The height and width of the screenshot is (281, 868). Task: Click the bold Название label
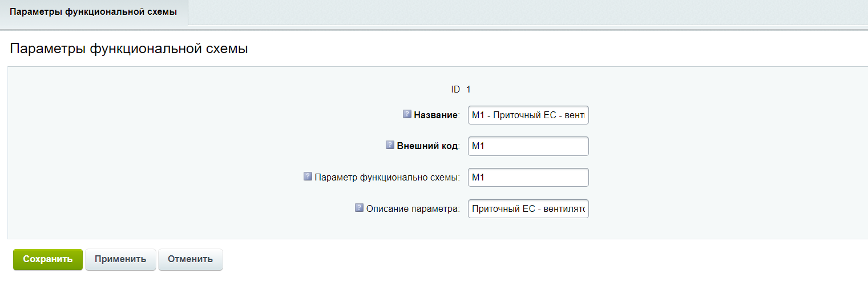tap(436, 115)
